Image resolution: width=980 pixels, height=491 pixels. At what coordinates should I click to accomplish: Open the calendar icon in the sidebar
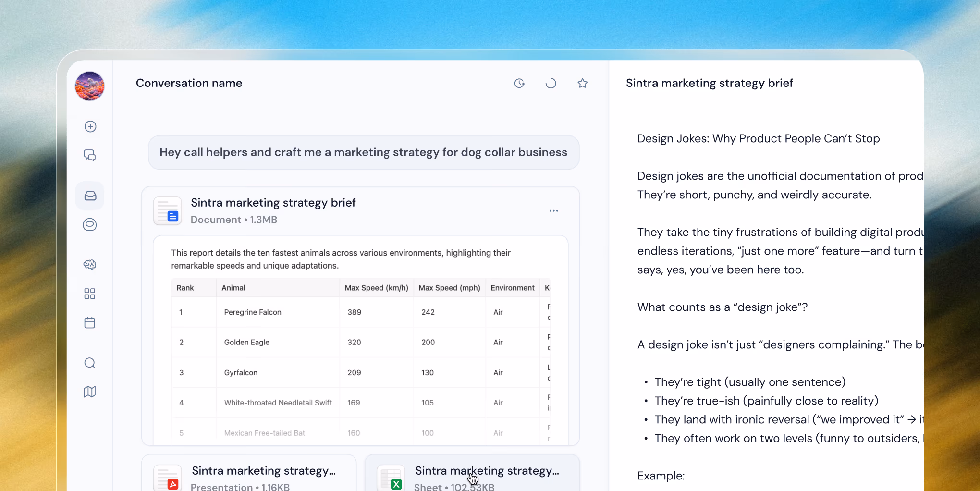coord(90,322)
